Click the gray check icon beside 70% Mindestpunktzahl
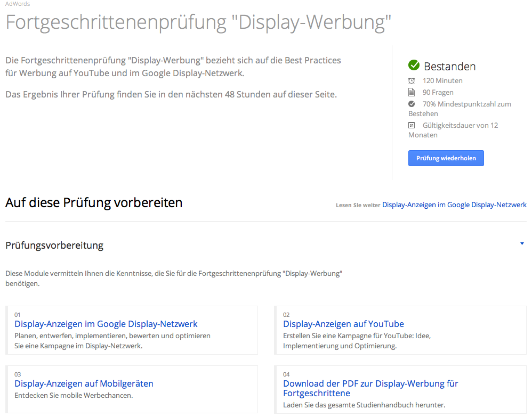The height and width of the screenshot is (417, 532). [x=412, y=104]
